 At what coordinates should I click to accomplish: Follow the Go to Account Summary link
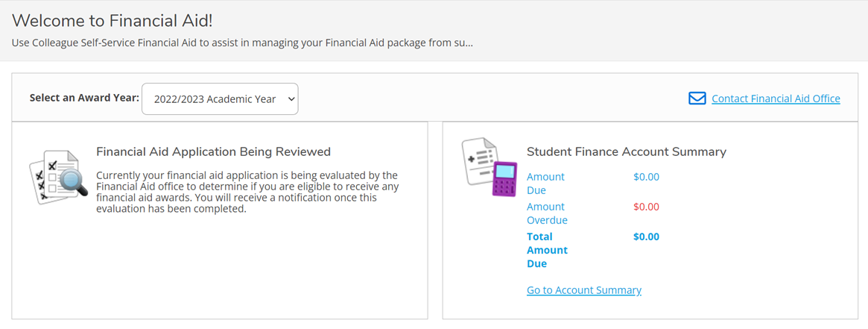(x=583, y=290)
